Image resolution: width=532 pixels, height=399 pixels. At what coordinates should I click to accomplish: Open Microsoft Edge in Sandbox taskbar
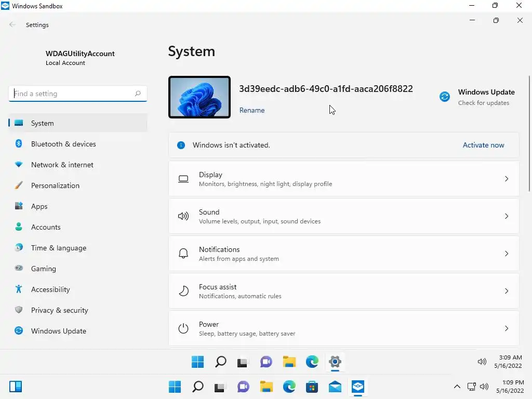[x=312, y=362]
